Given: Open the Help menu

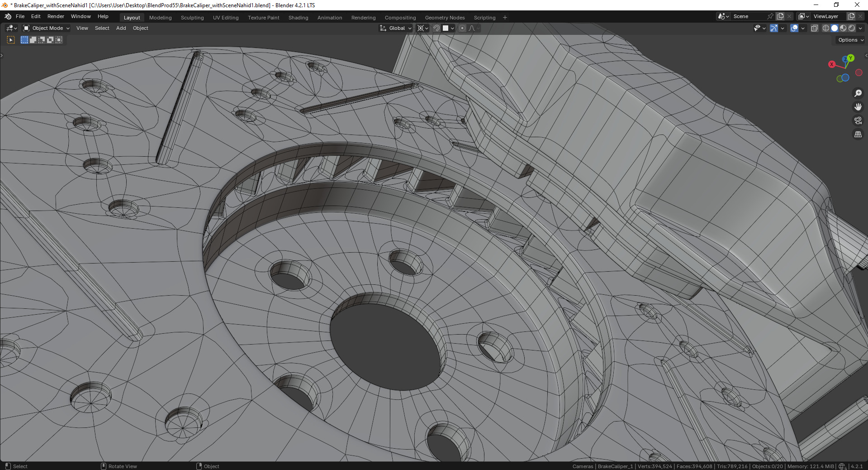Looking at the screenshot, I should coord(103,16).
